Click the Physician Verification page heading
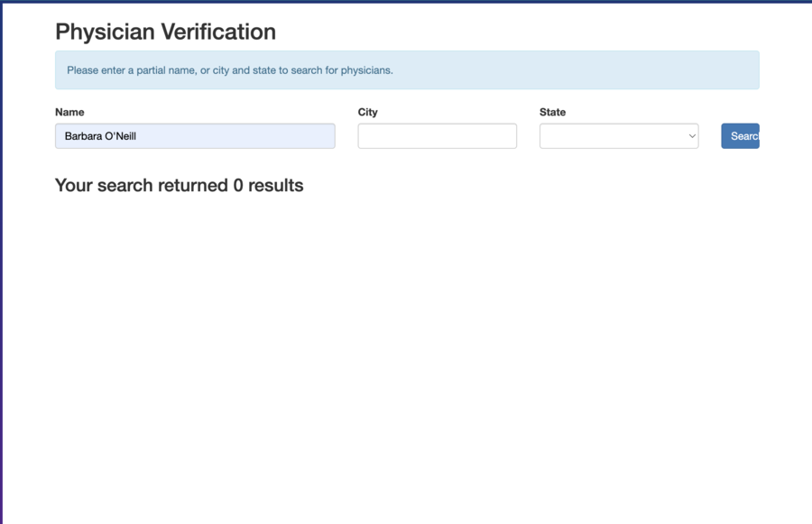This screenshot has height=524, width=812. (x=165, y=32)
